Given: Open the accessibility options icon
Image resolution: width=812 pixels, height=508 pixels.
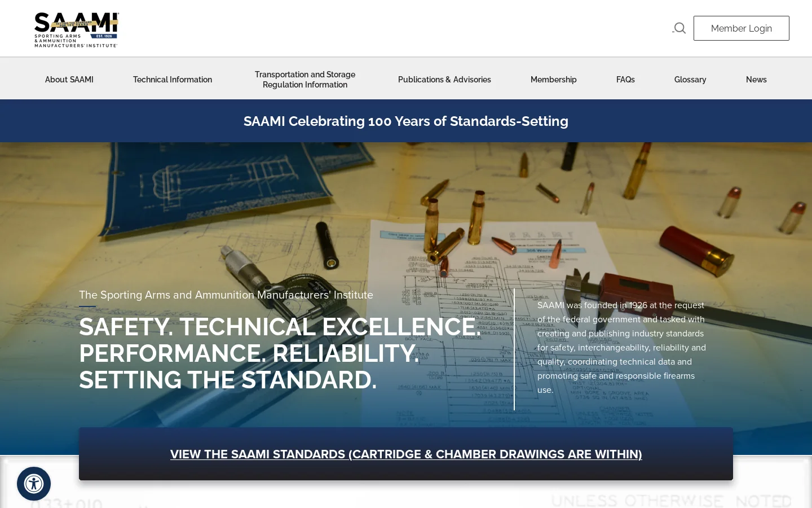Looking at the screenshot, I should point(34,484).
